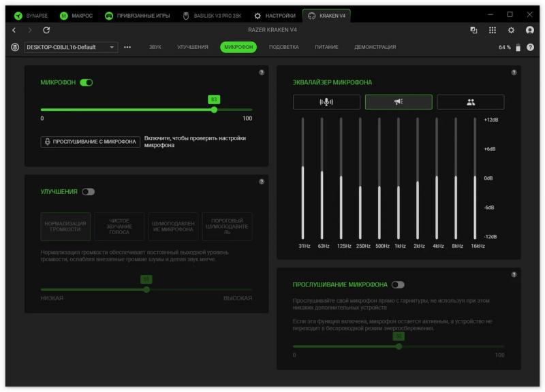Click the 125Hz equalizer band slider

341,178
